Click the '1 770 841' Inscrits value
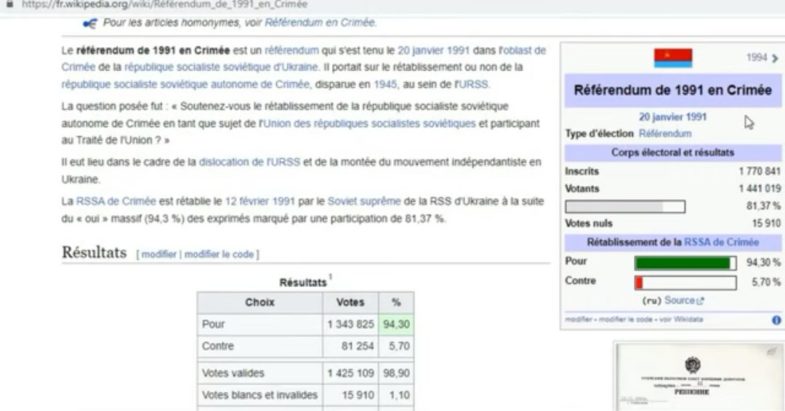Screen dimensions: 785x411 759,171
